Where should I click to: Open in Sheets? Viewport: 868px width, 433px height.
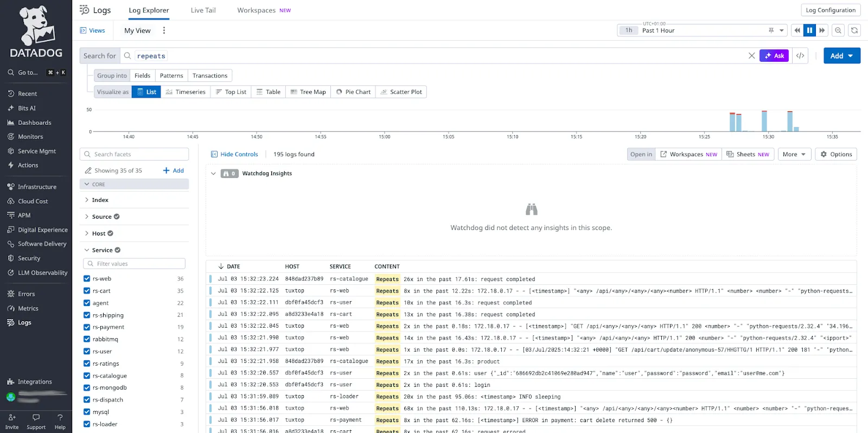tap(748, 154)
